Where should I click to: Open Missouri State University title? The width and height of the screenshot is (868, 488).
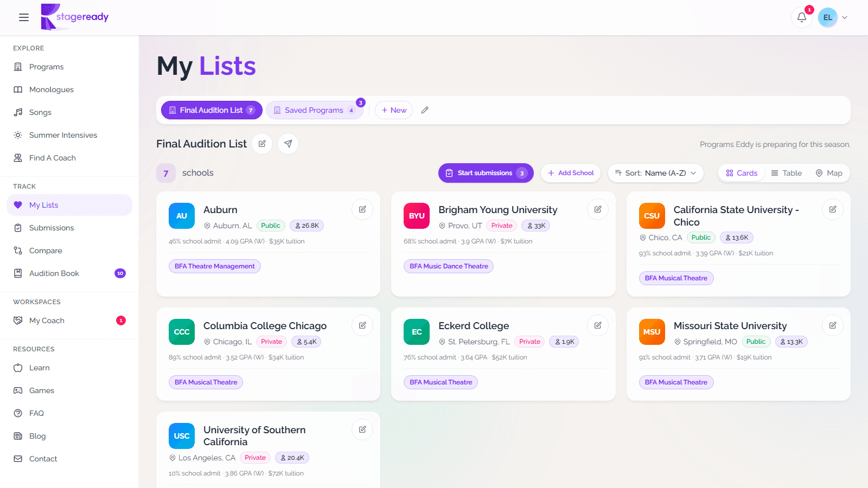tap(730, 326)
